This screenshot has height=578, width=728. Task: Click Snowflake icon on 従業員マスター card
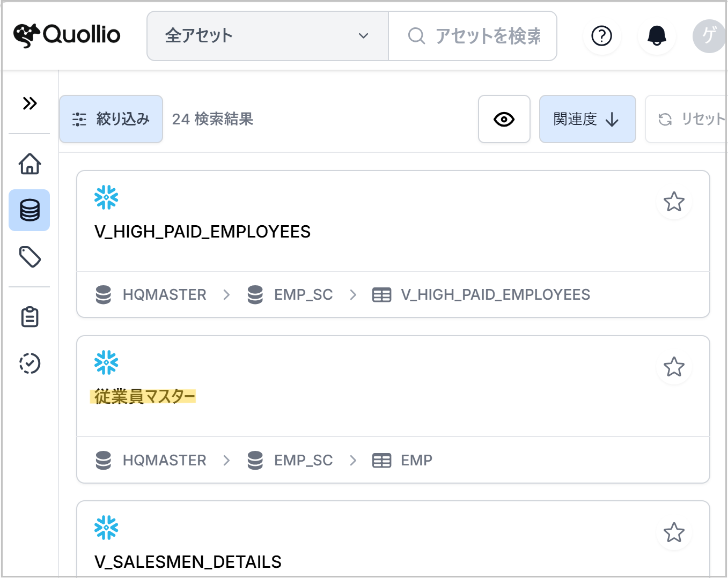click(x=106, y=362)
